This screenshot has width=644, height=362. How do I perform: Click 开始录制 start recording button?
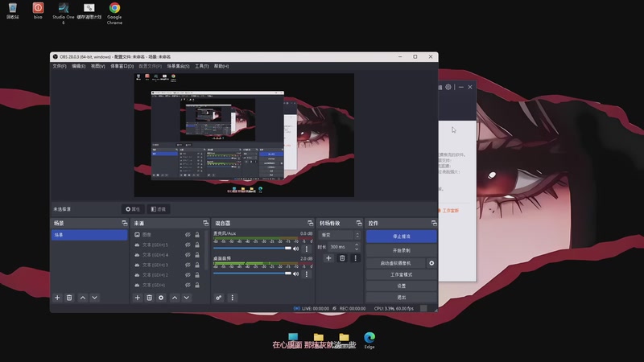[401, 250]
